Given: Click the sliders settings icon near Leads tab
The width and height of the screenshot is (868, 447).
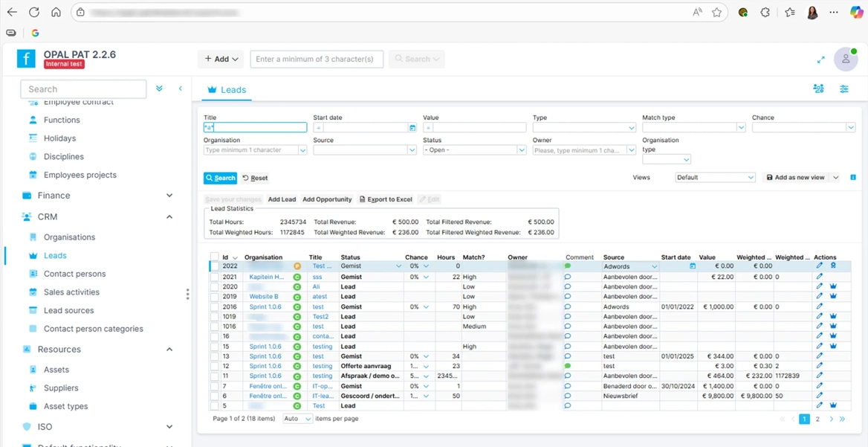Looking at the screenshot, I should (x=843, y=89).
